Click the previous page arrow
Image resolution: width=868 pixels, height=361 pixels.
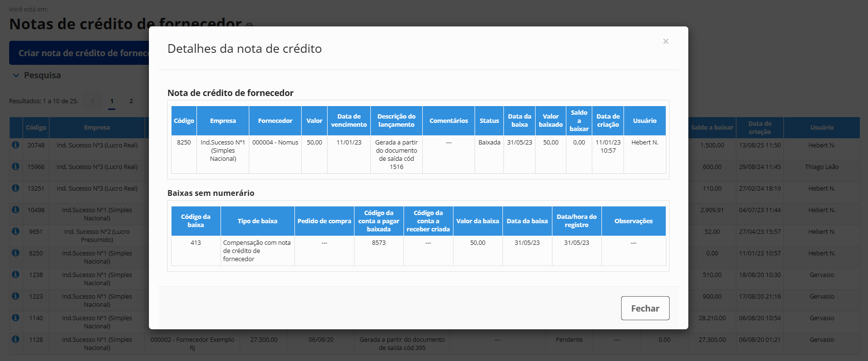click(x=93, y=101)
